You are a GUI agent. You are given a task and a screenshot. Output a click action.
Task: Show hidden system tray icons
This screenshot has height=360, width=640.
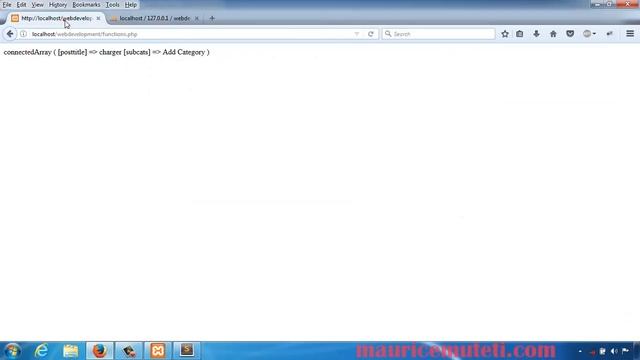coord(580,351)
